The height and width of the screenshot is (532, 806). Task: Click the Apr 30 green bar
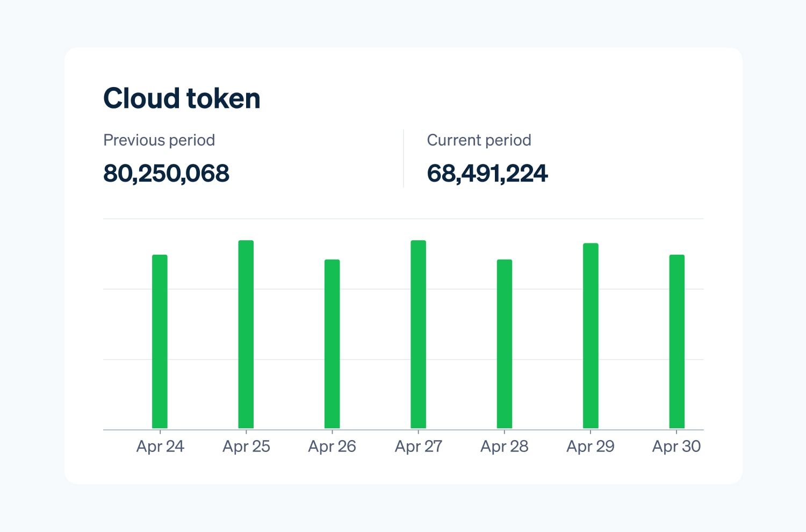(677, 341)
